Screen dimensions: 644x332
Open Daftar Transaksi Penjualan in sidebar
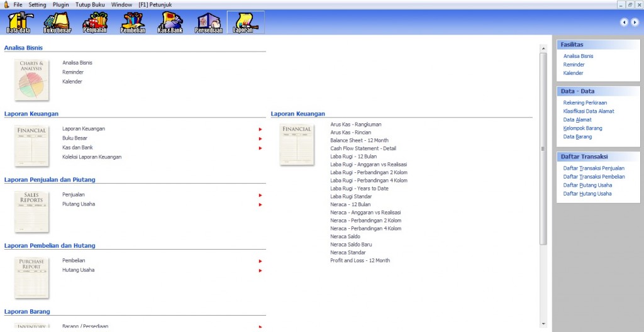pos(594,169)
